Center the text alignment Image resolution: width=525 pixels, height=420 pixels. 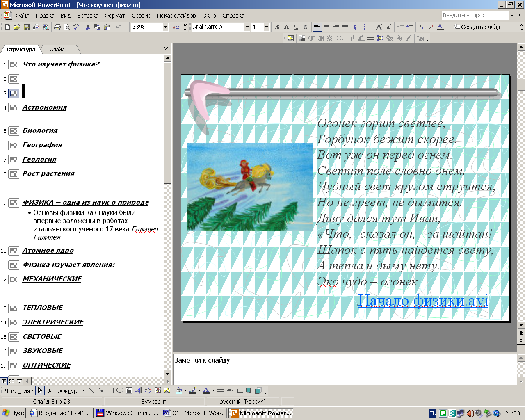[326, 27]
